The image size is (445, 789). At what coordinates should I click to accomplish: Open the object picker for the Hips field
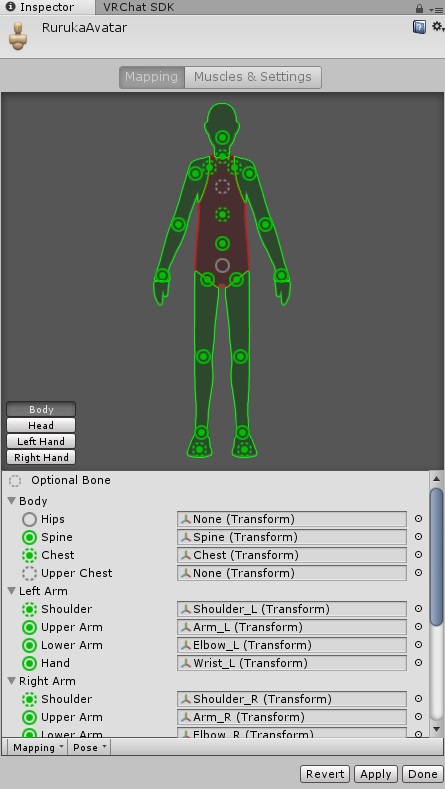click(x=418, y=519)
